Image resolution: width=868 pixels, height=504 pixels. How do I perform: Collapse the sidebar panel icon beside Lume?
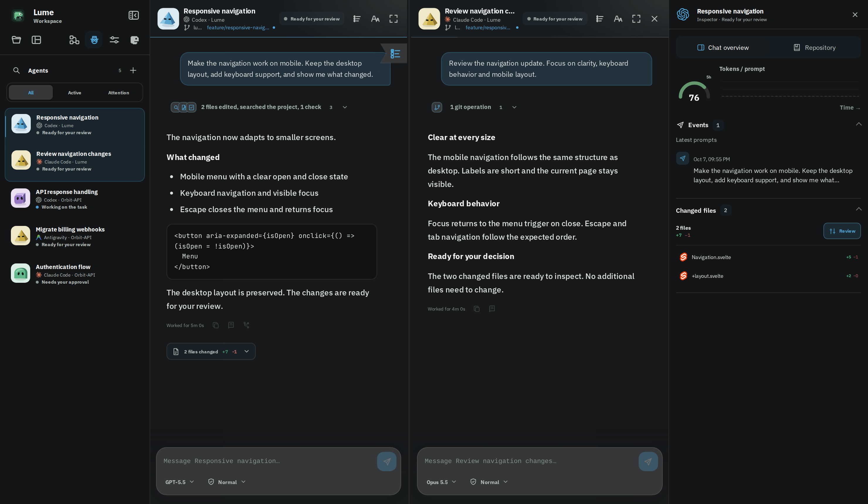point(134,16)
